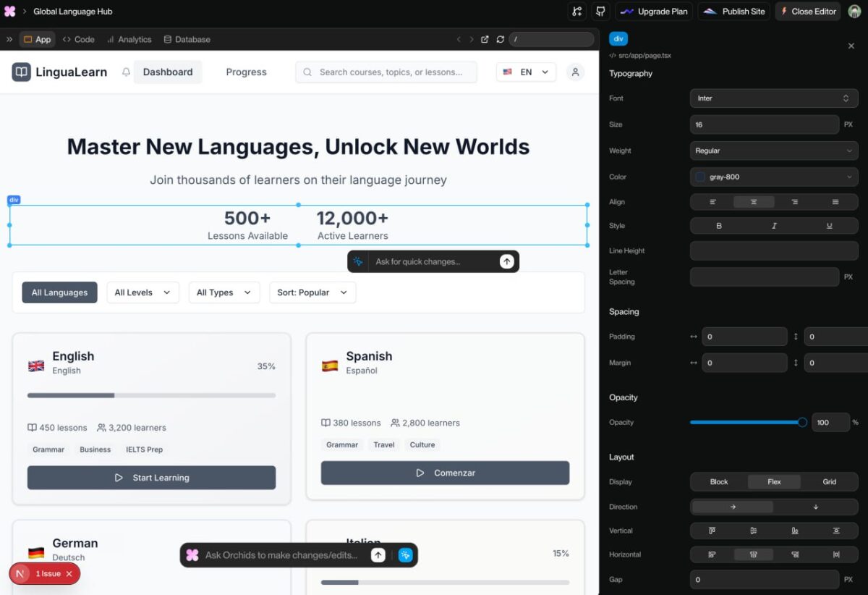Submit the quick changes prompt arrow
Screen dimensions: 868x595
[x=506, y=261]
